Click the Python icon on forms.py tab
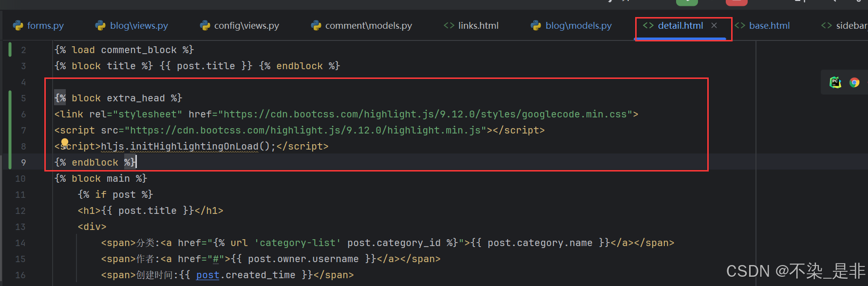The height and width of the screenshot is (286, 868). point(19,26)
